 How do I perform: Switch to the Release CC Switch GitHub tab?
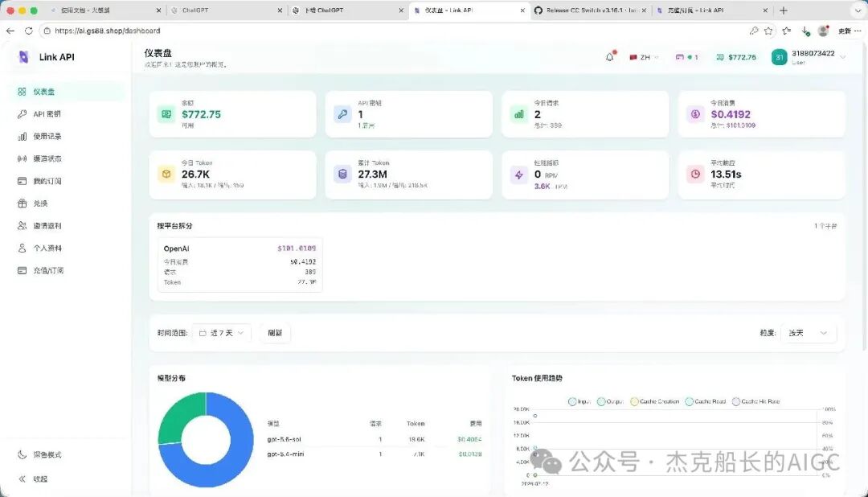click(590, 10)
